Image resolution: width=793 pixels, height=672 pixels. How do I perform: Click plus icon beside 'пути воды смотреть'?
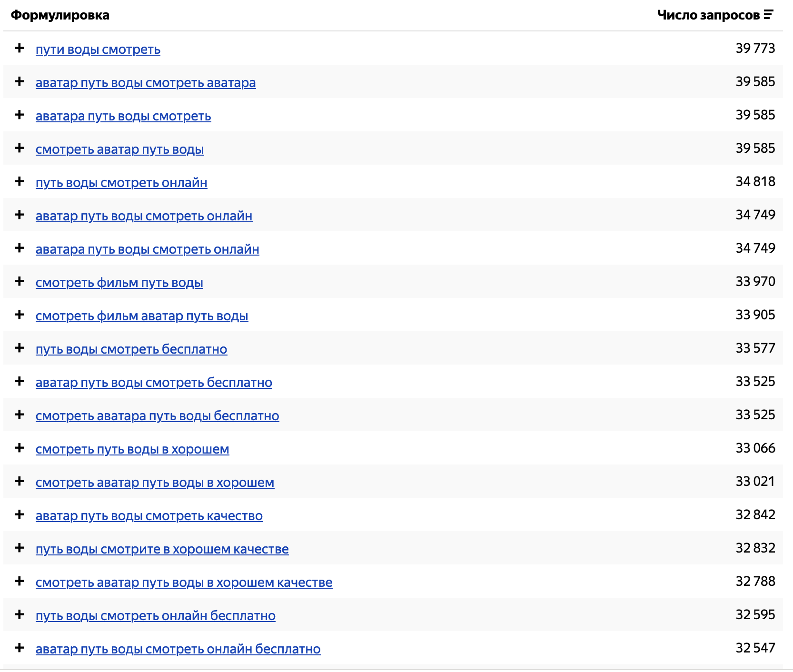point(20,48)
